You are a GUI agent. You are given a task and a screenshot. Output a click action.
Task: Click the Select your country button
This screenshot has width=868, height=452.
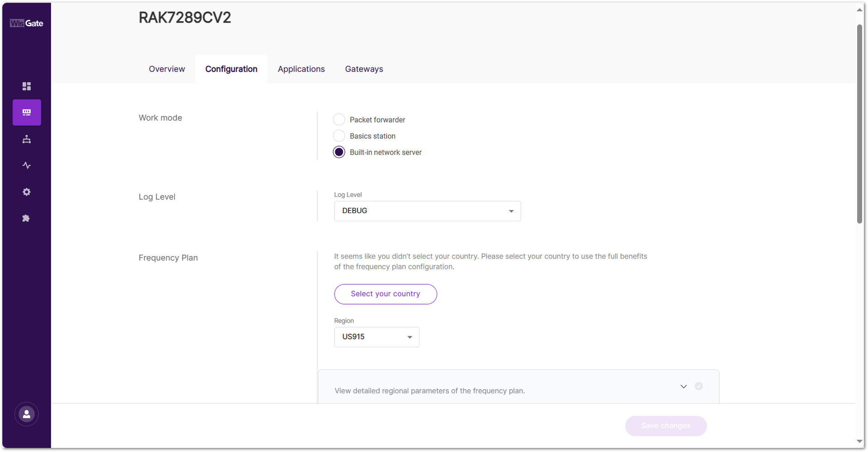pyautogui.click(x=385, y=294)
